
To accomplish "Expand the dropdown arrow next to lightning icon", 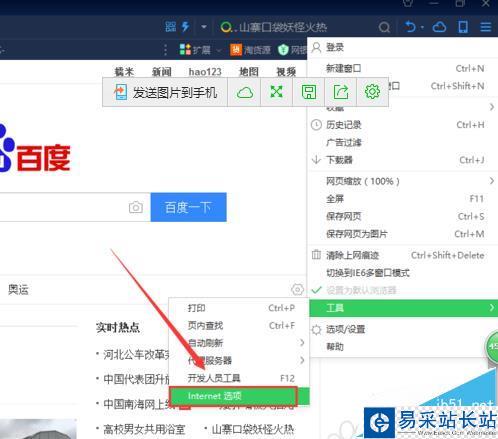I will pos(204,27).
